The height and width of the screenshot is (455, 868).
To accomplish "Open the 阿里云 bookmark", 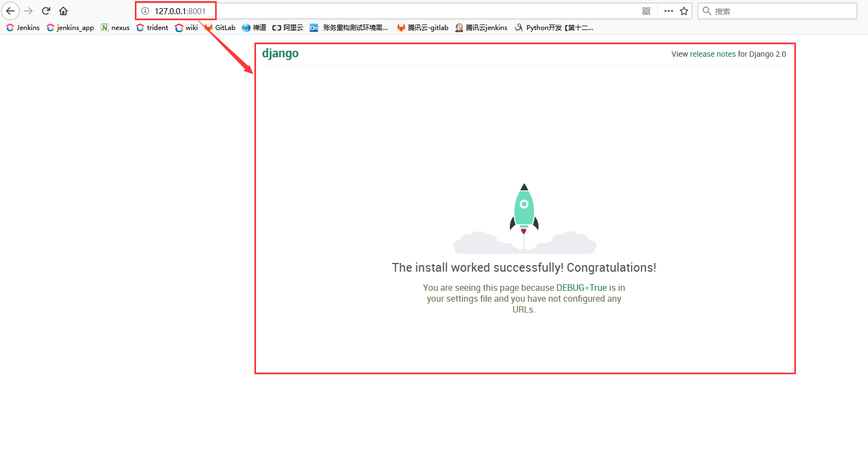I will click(288, 28).
